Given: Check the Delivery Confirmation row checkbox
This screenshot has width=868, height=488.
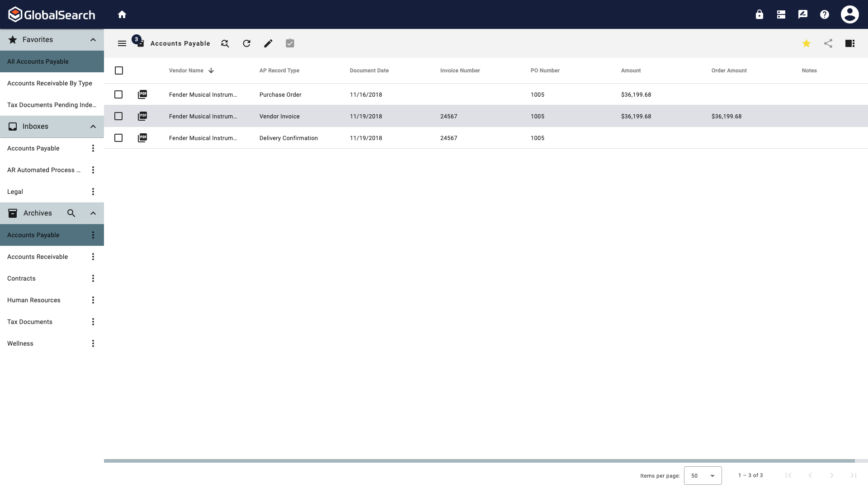Looking at the screenshot, I should (x=118, y=138).
